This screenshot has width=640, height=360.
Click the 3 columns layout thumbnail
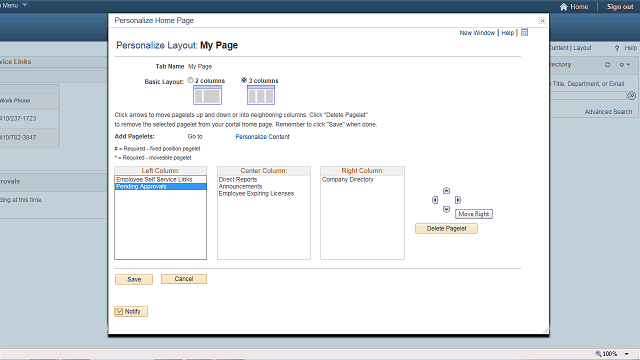[x=261, y=95]
